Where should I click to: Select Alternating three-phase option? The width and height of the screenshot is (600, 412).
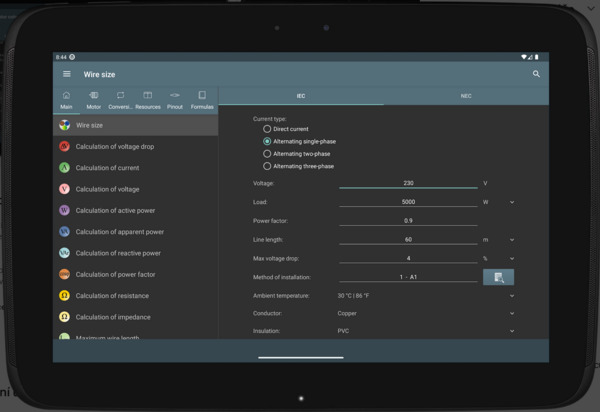(267, 166)
